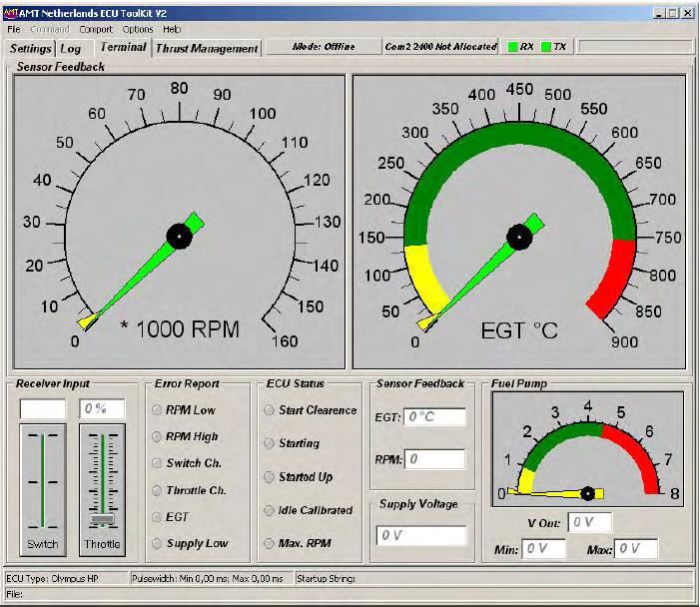
Task: Click the Supply Voltage field 0 V
Action: coord(421,535)
